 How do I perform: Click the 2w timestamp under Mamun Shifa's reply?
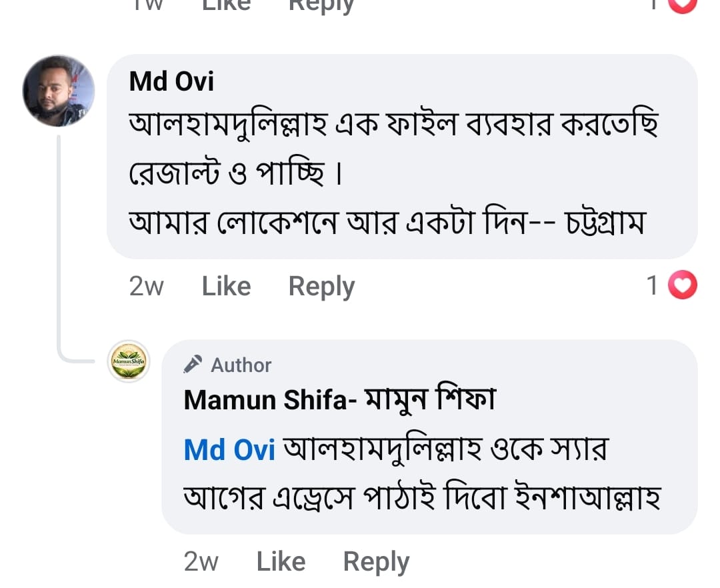pyautogui.click(x=201, y=562)
